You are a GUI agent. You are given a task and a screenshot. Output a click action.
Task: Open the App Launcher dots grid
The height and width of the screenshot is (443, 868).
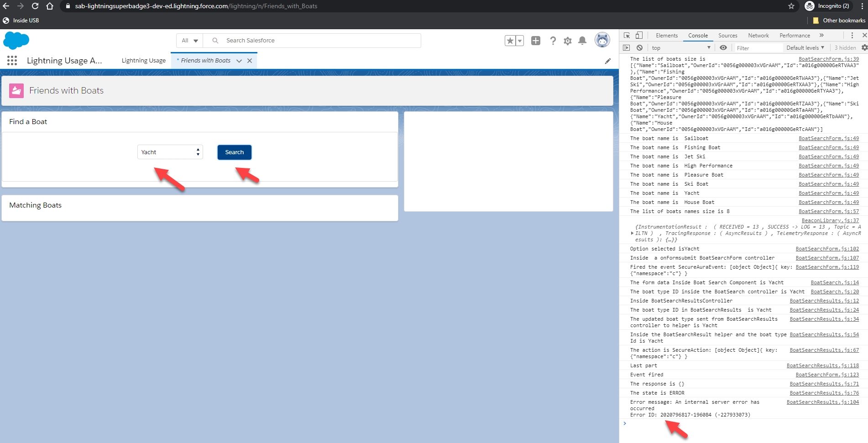coord(12,60)
